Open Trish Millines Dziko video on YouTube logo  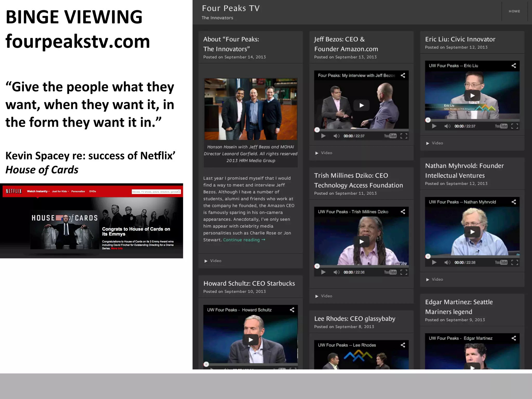tap(390, 272)
